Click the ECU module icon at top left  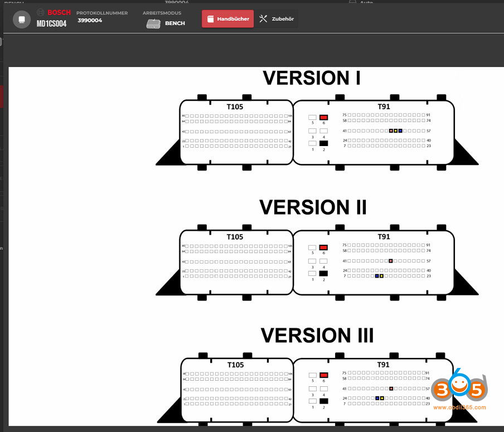[x=21, y=19]
